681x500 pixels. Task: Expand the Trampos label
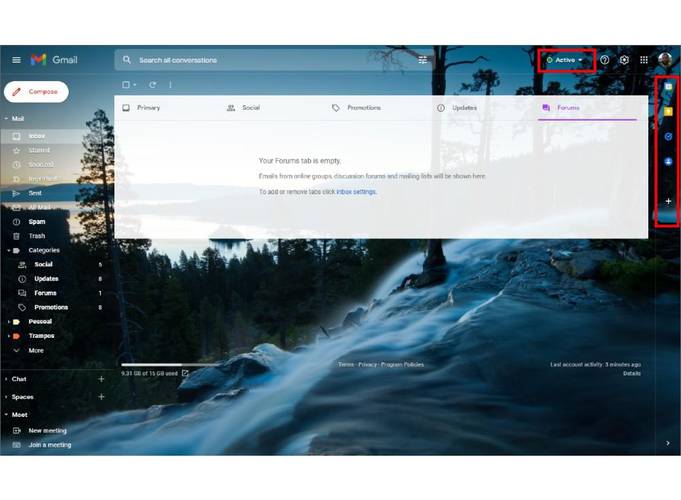(9, 336)
